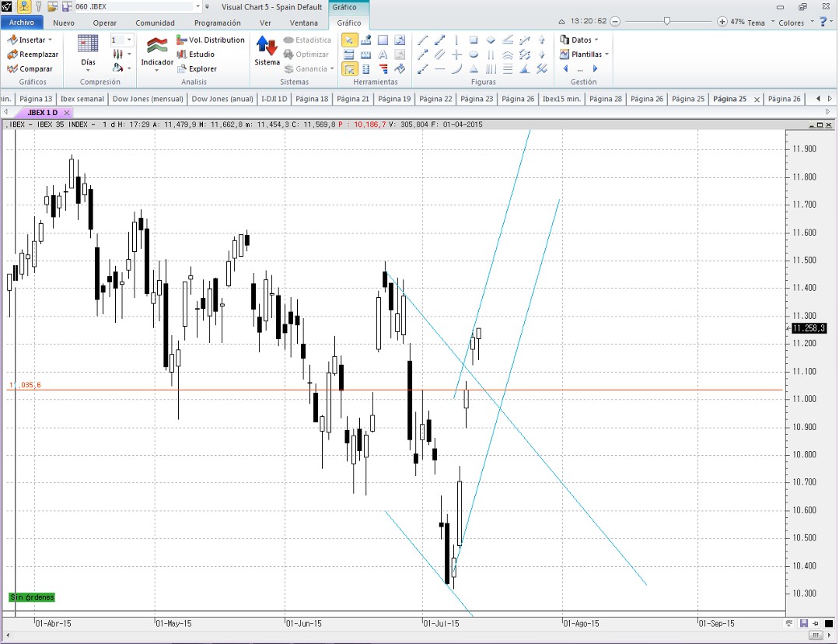Select the horizontal retracement lines tool

pyautogui.click(x=508, y=69)
